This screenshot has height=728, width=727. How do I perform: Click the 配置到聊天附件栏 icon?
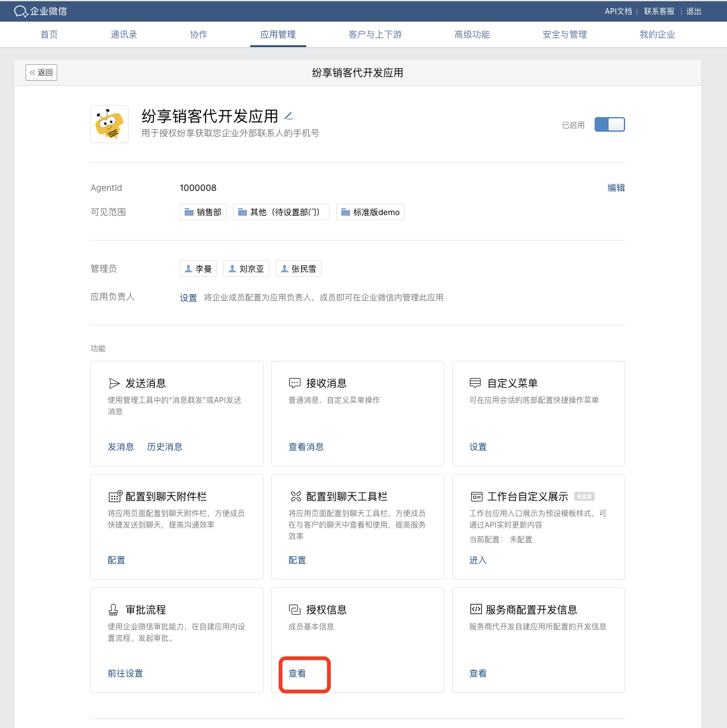pyautogui.click(x=115, y=496)
